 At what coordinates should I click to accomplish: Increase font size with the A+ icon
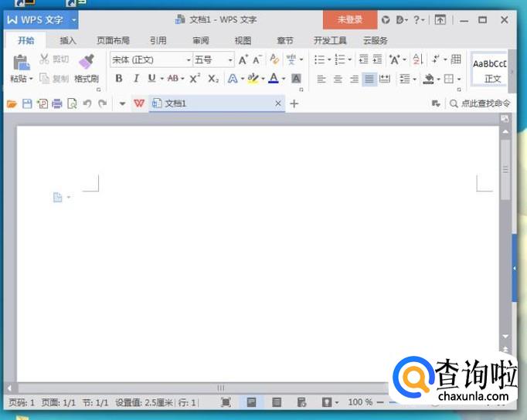point(243,59)
